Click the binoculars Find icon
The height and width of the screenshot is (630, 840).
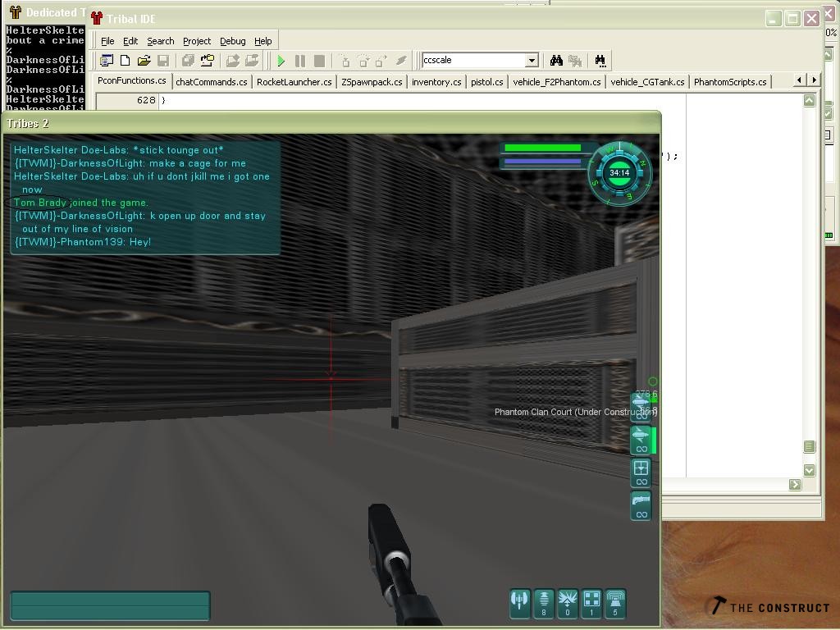[x=556, y=61]
